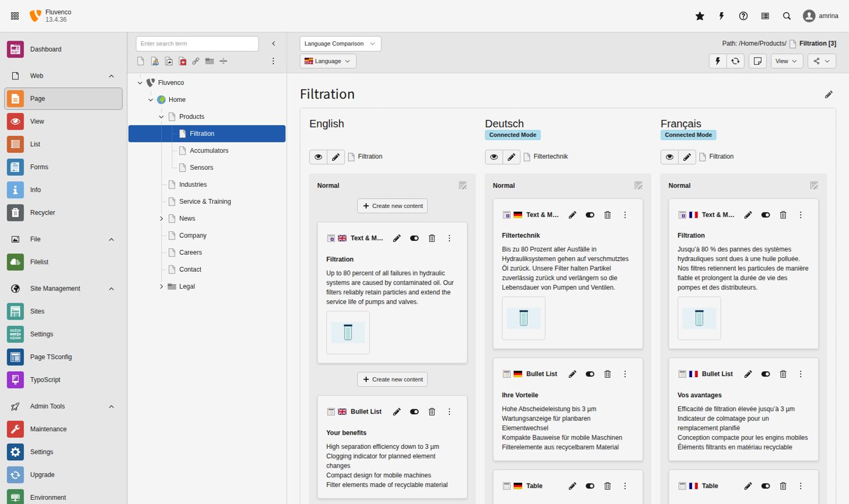Open filter image thumbnail in English element
The width and height of the screenshot is (849, 504).
(348, 332)
